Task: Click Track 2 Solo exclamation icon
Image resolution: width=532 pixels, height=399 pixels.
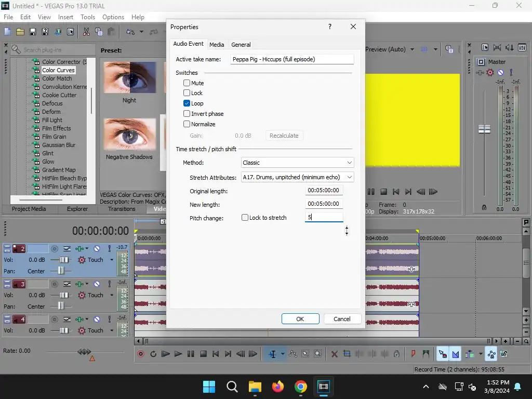Action: click(x=109, y=249)
